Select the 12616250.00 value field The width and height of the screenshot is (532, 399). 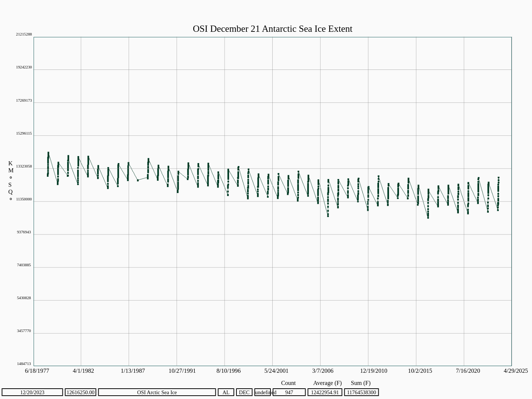click(x=80, y=392)
